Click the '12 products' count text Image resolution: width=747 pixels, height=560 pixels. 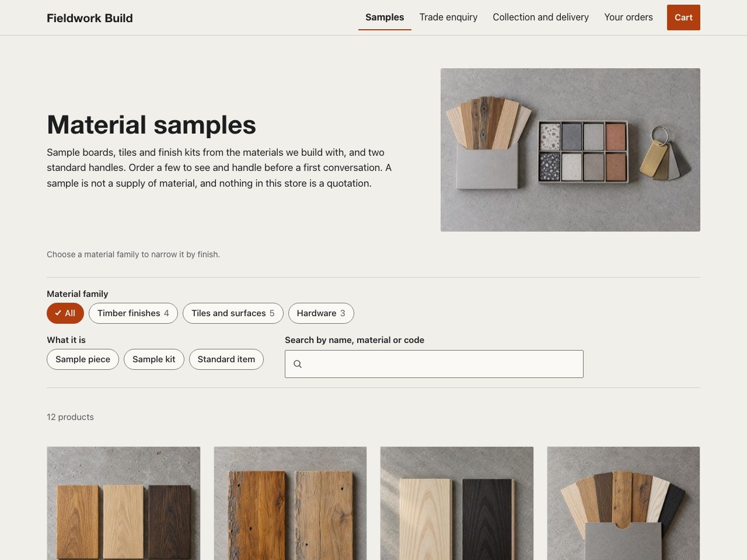tap(70, 417)
